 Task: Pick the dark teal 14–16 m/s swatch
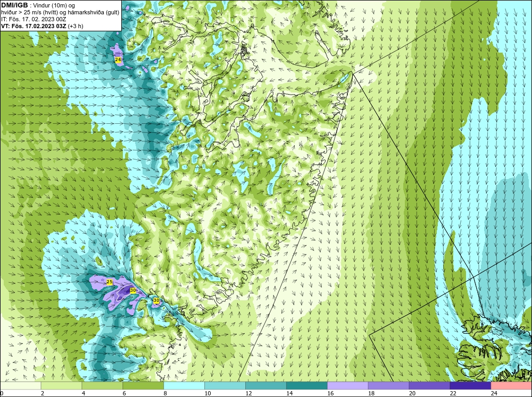point(307,385)
